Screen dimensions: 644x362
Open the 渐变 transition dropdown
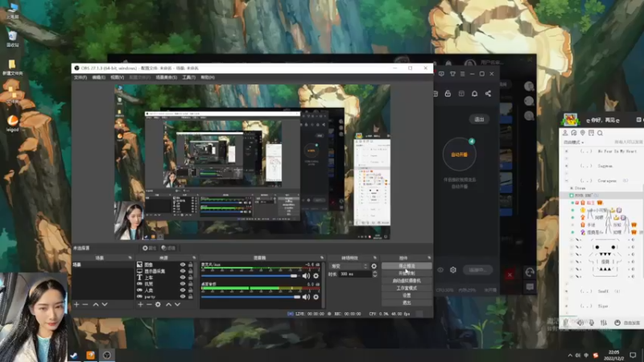point(348,266)
